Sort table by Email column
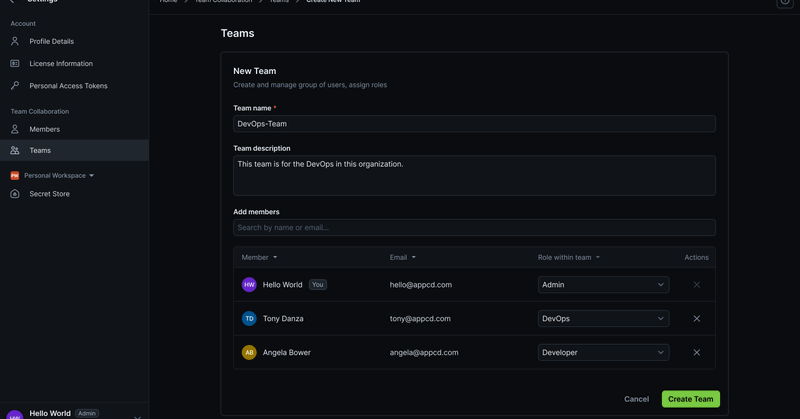Screen dimensions: 800x419 (x=403, y=258)
